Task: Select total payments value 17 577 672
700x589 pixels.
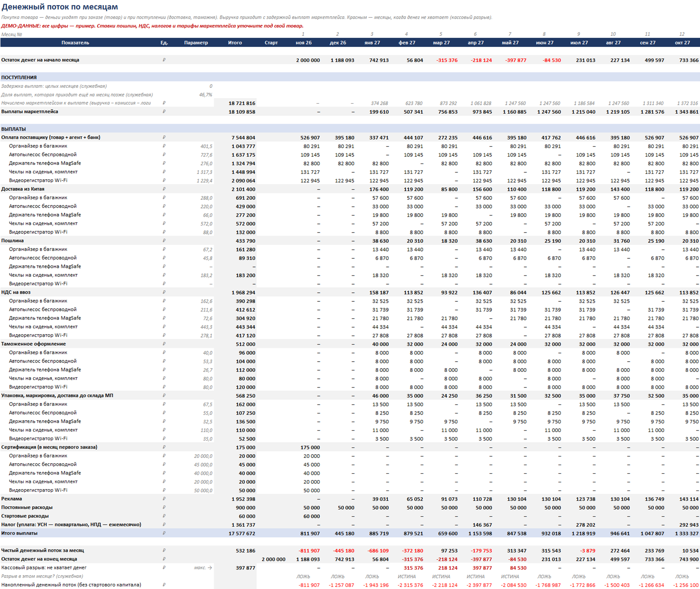Action: click(x=242, y=534)
